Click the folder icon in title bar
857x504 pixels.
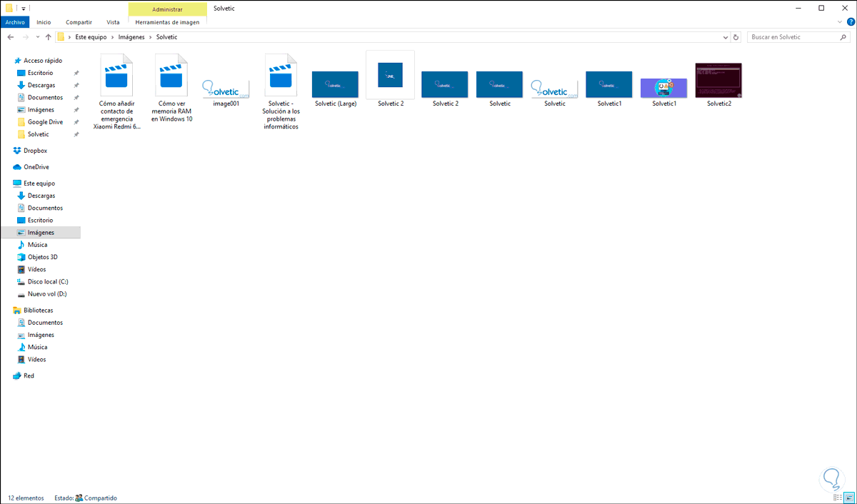pyautogui.click(x=9, y=8)
